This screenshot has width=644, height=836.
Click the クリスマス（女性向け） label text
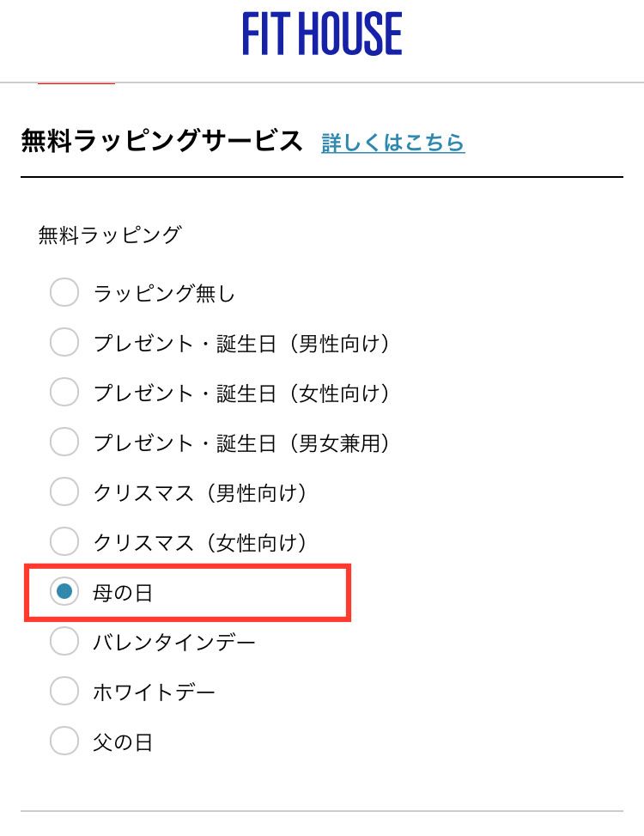coord(200,543)
